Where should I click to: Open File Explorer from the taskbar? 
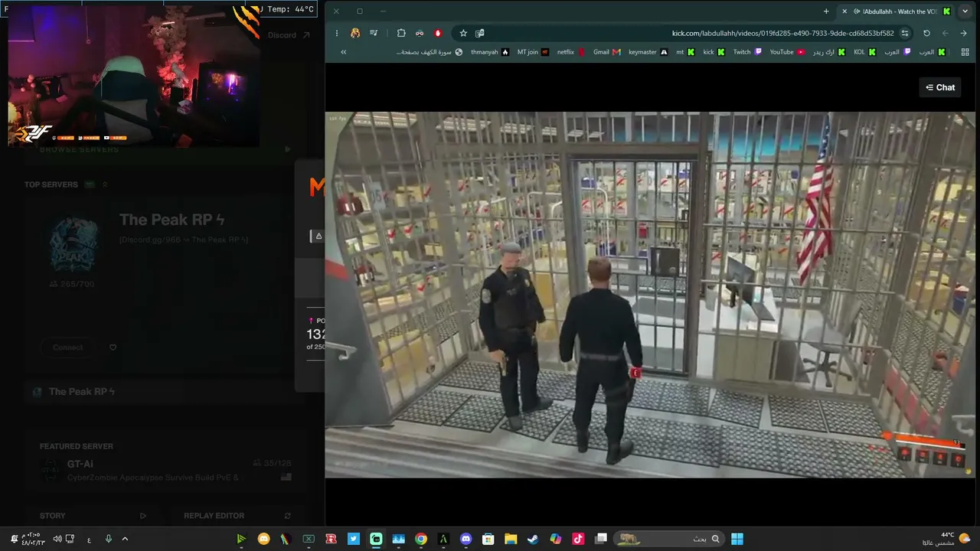(511, 539)
